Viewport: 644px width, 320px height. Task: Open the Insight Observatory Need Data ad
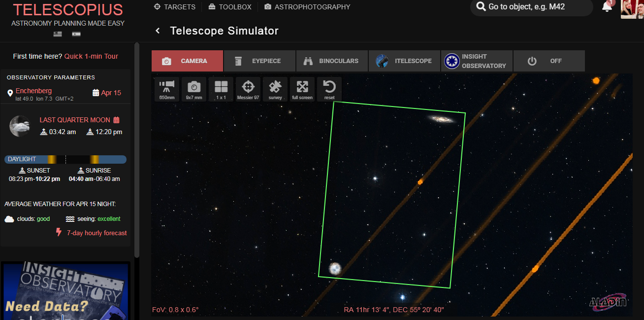click(65, 291)
